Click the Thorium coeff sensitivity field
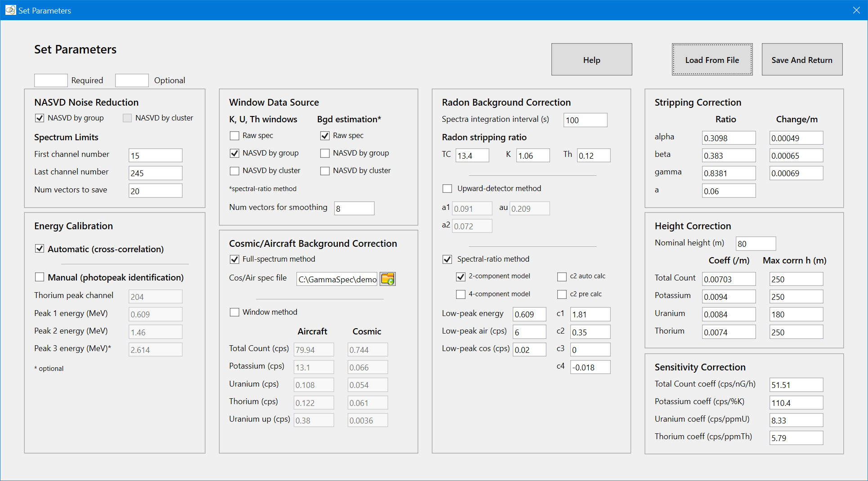Screen dimensions: 868x481 pyautogui.click(x=796, y=438)
